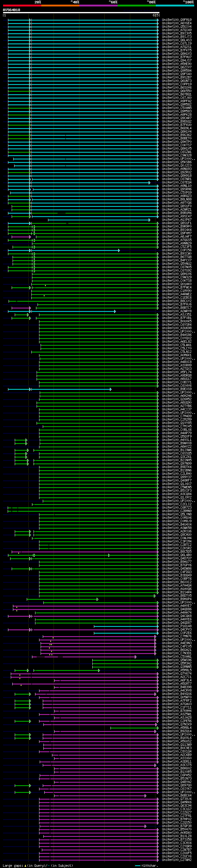Click the UniRef100_Q8S1F1 label
The width and height of the screenshot is (197, 868).
177,223
